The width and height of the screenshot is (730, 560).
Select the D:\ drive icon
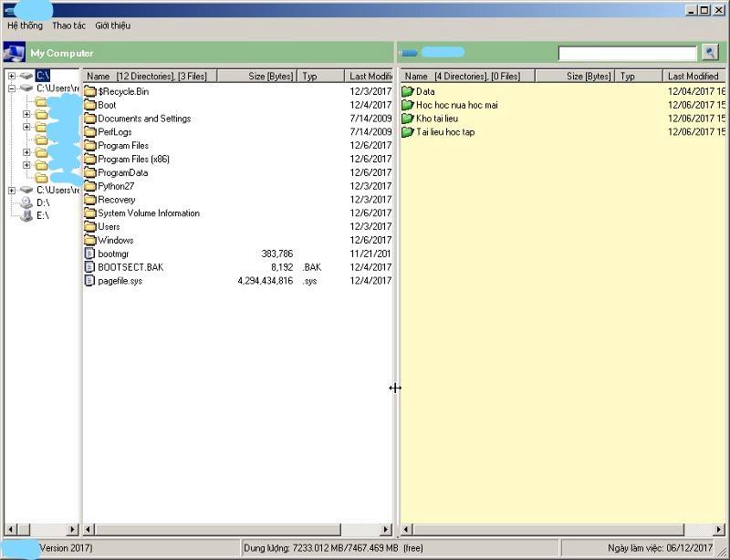[26, 202]
